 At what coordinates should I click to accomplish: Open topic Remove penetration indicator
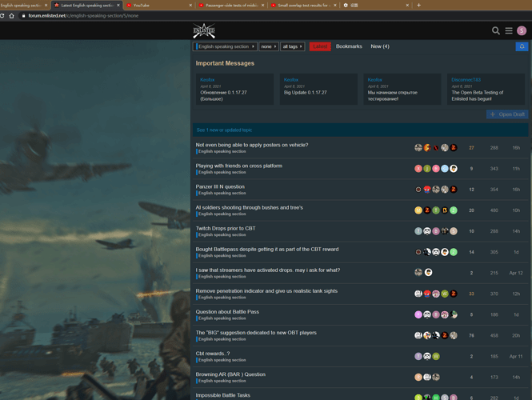point(266,291)
